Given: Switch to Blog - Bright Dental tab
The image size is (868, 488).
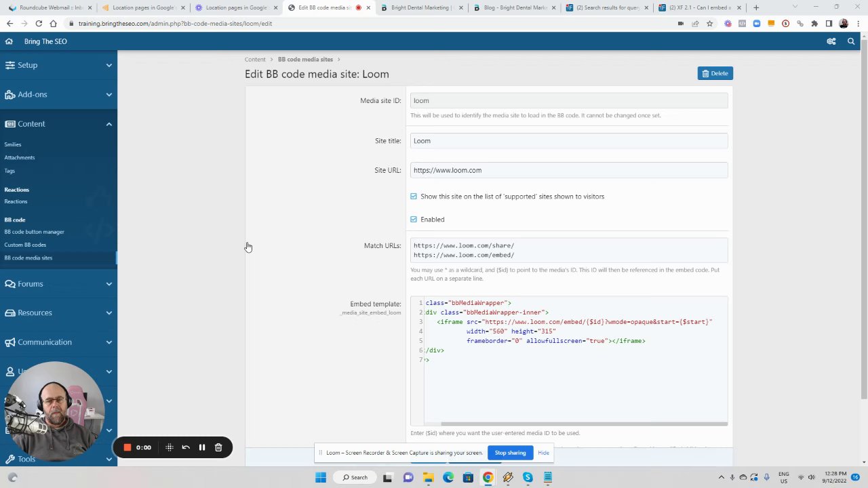Looking at the screenshot, I should [513, 7].
